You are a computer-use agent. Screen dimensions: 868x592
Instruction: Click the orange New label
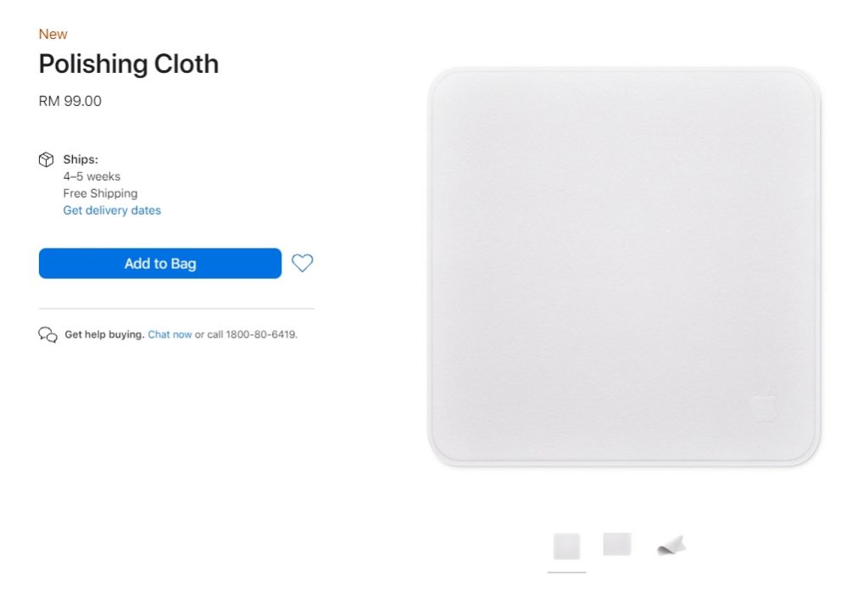(53, 34)
